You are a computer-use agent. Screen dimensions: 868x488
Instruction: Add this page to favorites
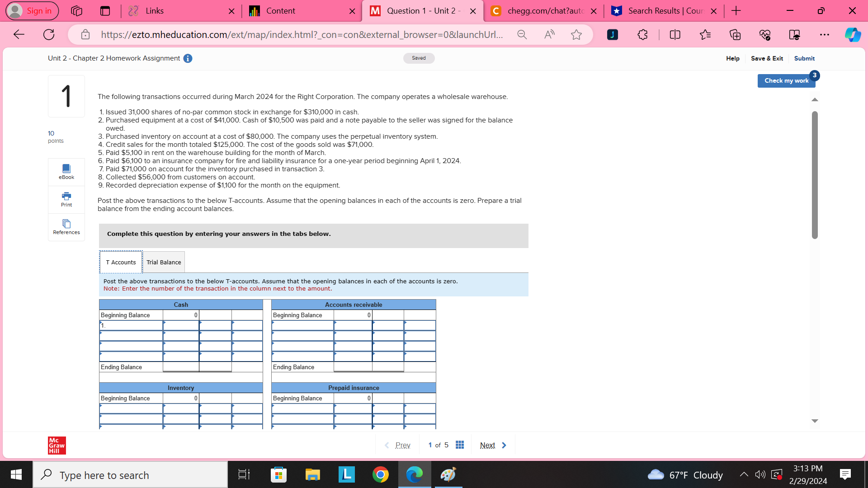576,34
